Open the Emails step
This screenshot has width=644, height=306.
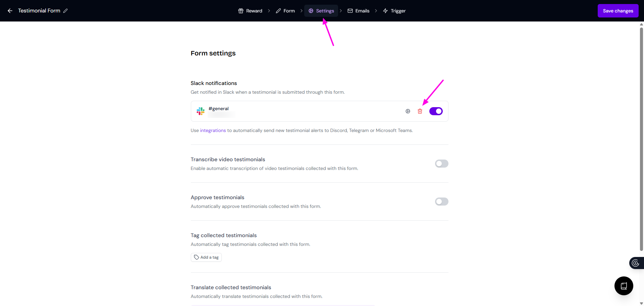tap(359, 11)
